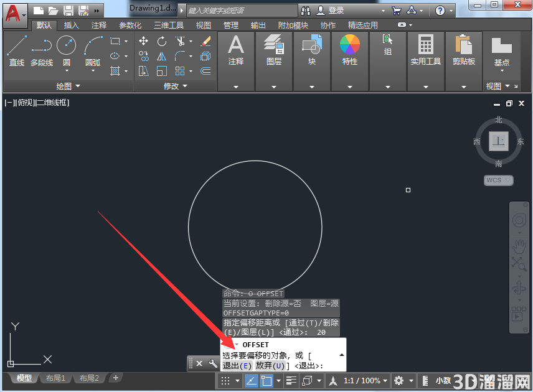
Task: Open a file using the folder icon
Action: coord(53,11)
